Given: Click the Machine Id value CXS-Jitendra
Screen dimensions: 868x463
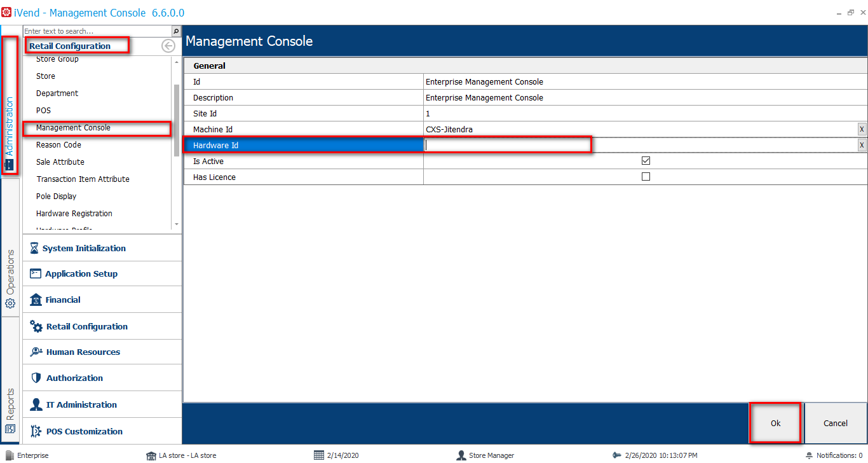Looking at the screenshot, I should point(449,130).
